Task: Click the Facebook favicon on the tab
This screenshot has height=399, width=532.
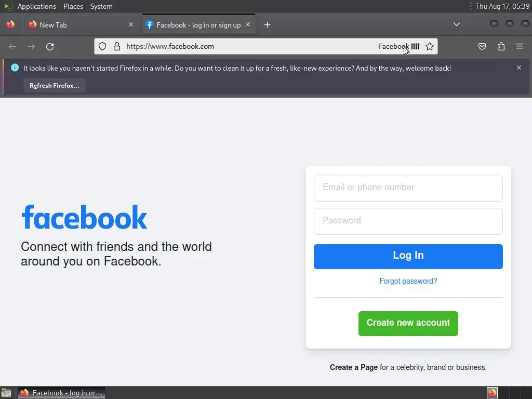Action: point(149,25)
